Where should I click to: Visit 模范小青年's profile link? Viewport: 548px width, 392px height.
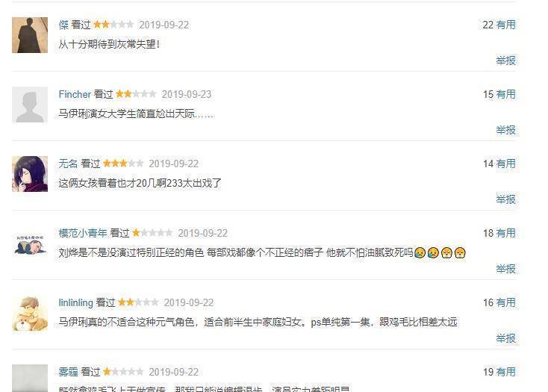tap(83, 233)
